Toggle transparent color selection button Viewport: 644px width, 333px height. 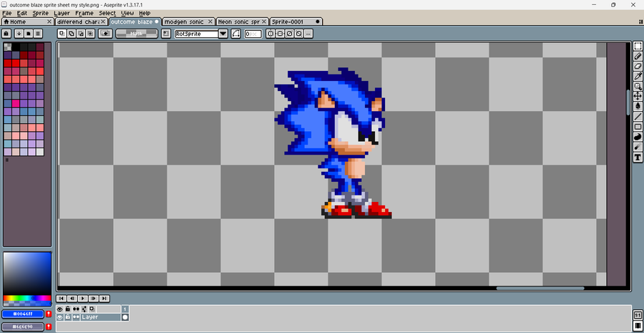106,34
